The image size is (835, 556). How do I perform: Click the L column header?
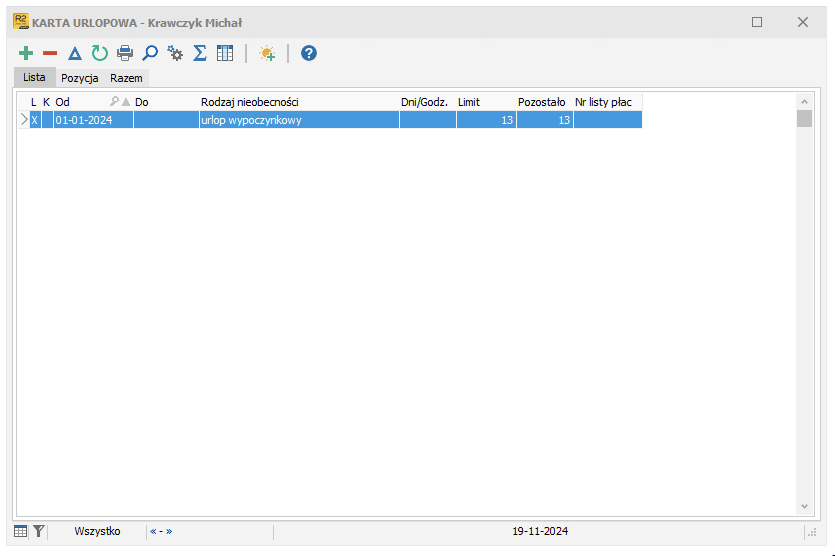click(34, 102)
